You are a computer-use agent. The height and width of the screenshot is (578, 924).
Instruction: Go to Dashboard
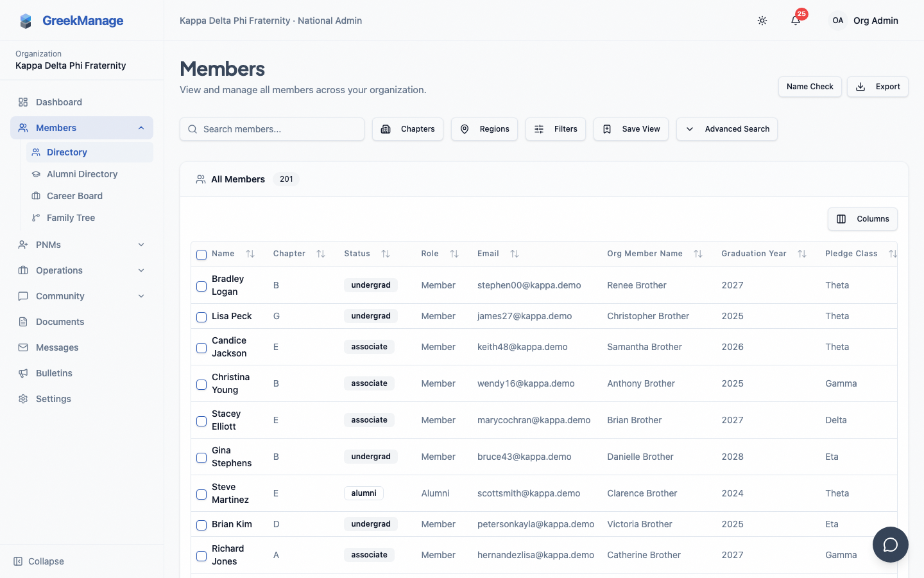pos(81,102)
